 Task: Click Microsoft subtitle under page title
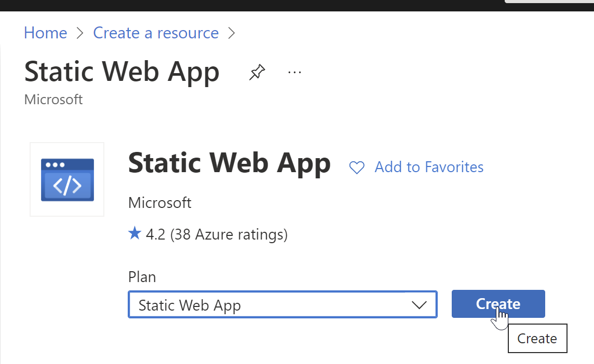pos(53,100)
